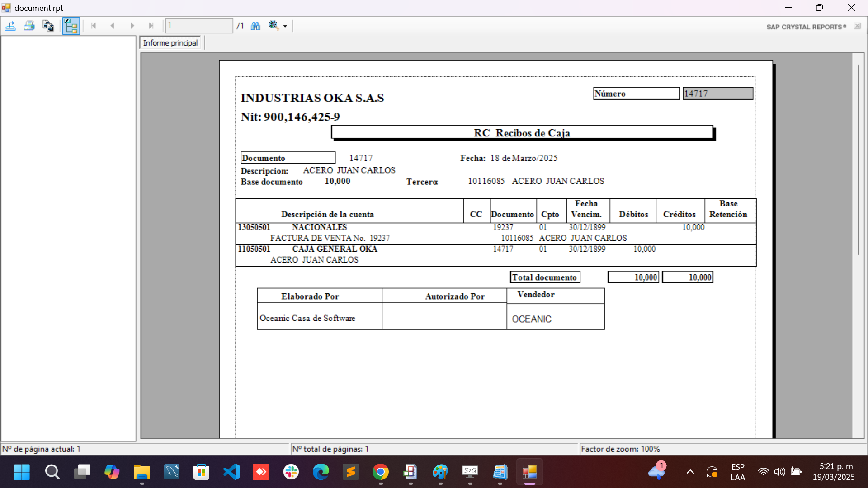Image resolution: width=868 pixels, height=488 pixels.
Task: Expand the zoom dropdown arrow
Action: tap(285, 26)
